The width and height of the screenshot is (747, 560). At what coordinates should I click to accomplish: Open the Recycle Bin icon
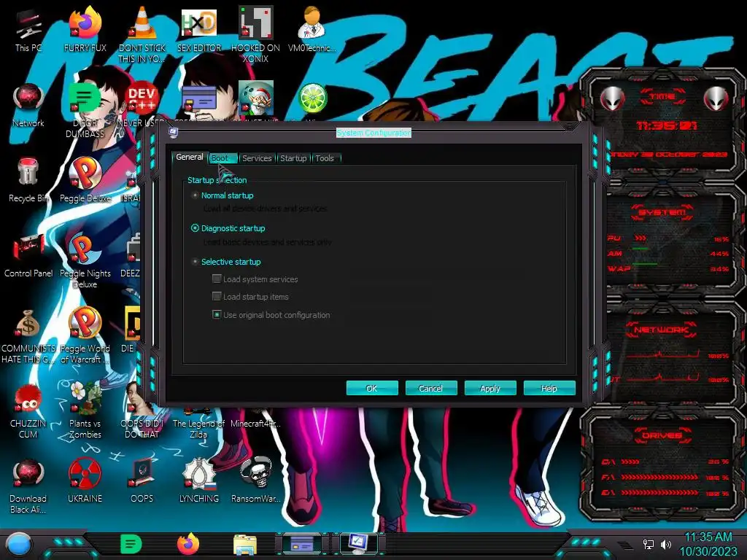tap(28, 181)
